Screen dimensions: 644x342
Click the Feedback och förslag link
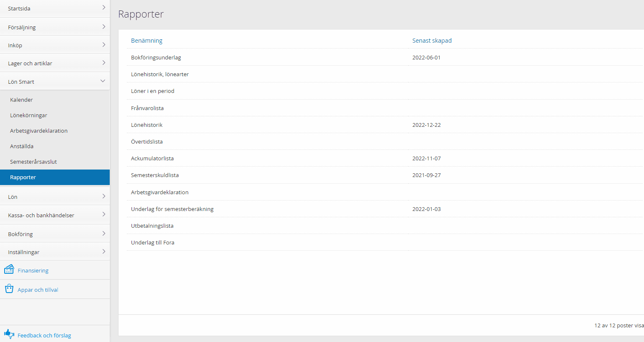[44, 335]
